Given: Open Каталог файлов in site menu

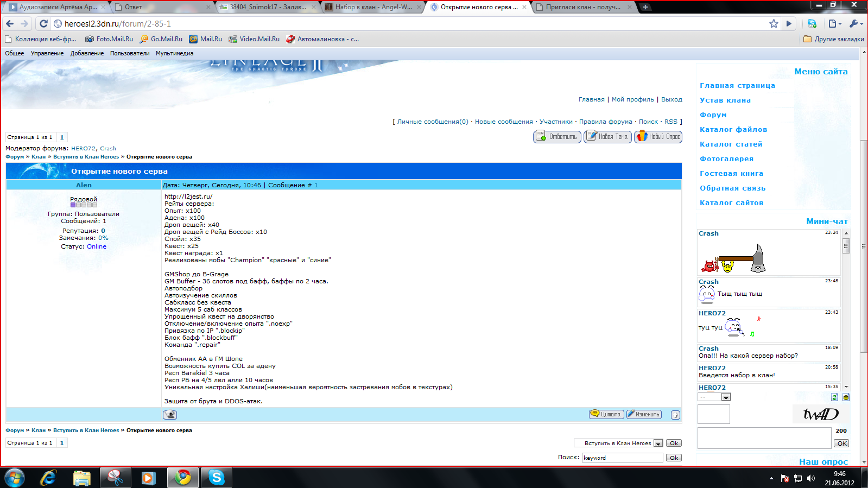Looking at the screenshot, I should 733,130.
